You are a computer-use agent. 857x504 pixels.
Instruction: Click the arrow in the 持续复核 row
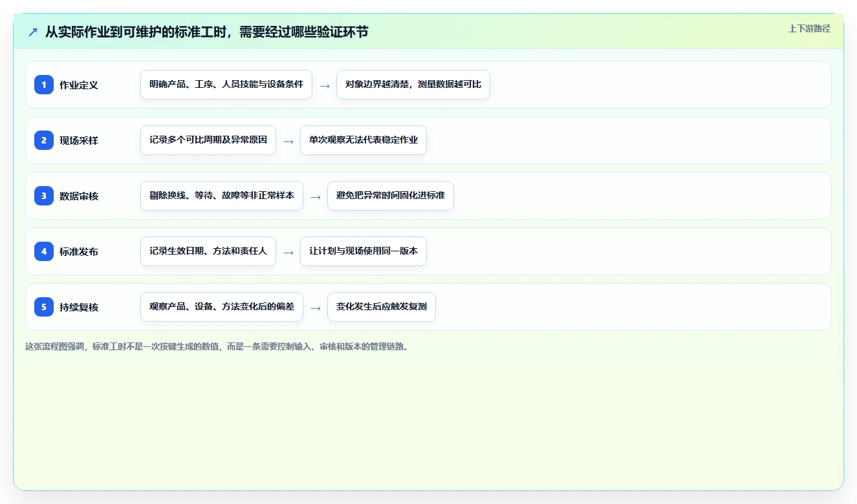click(316, 308)
